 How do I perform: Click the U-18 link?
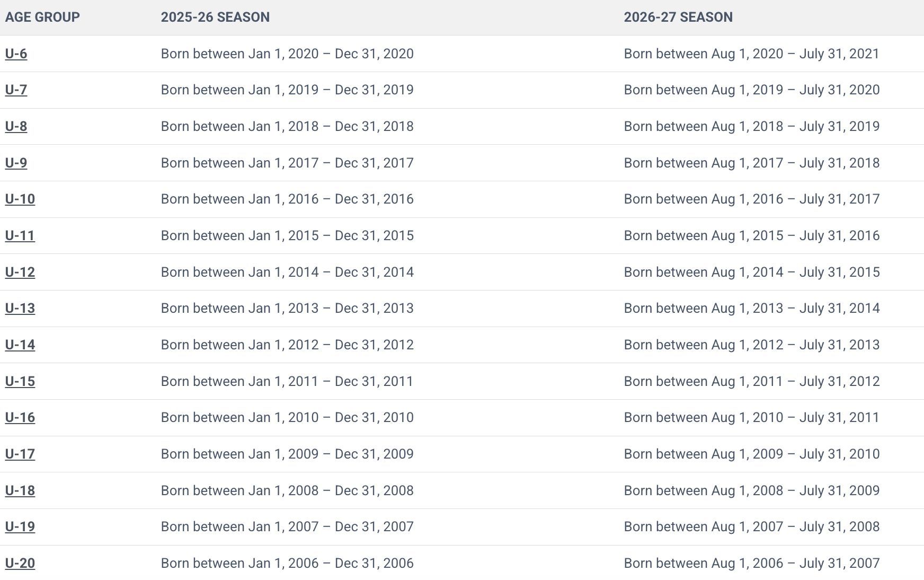tap(20, 490)
